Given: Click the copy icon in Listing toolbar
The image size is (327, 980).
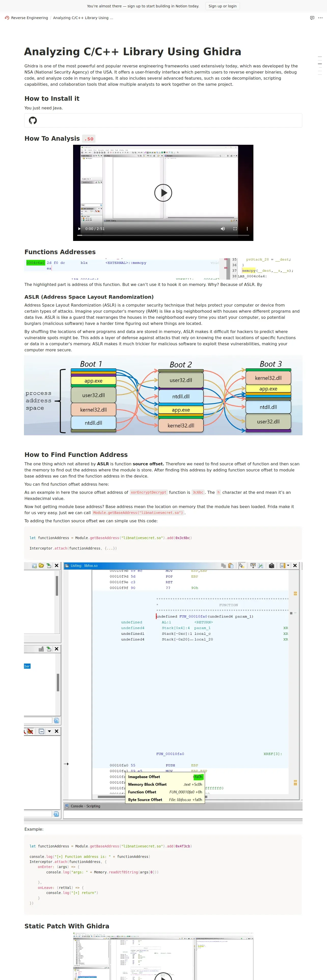Looking at the screenshot, I should (223, 566).
